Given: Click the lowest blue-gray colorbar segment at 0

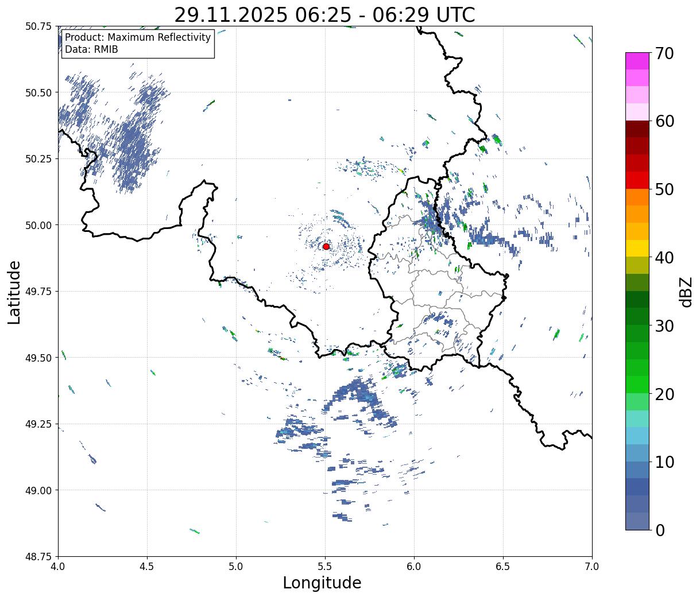Looking at the screenshot, I should 637,521.
